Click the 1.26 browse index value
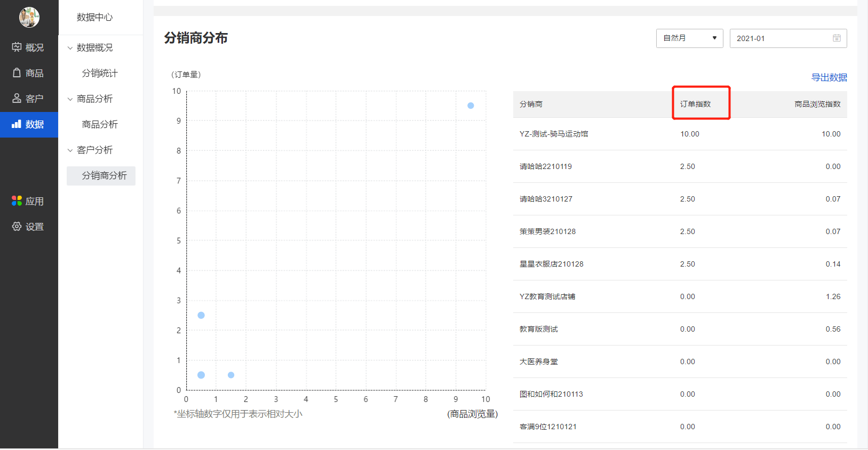Screen dimensions: 868x450 [x=833, y=296]
